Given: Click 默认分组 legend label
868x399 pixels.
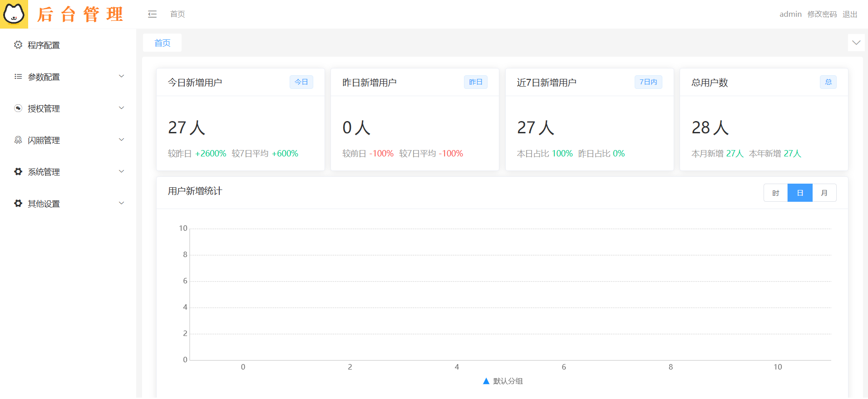Looking at the screenshot, I should point(508,381).
